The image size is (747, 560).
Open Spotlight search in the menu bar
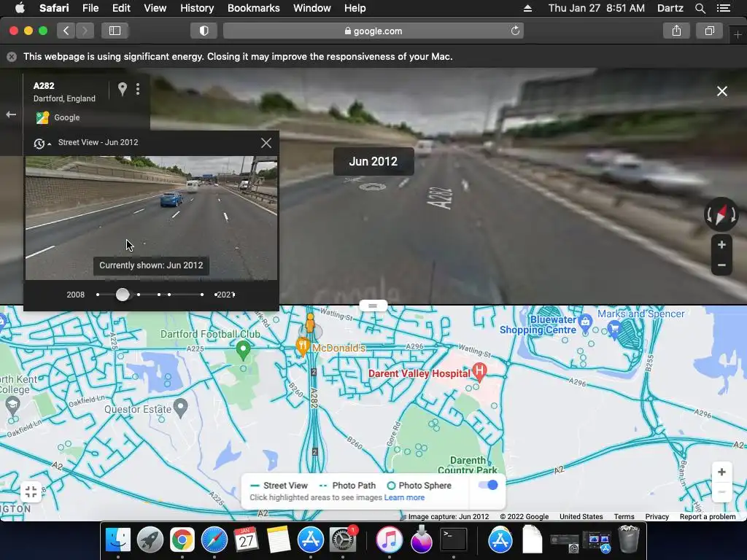pos(700,8)
